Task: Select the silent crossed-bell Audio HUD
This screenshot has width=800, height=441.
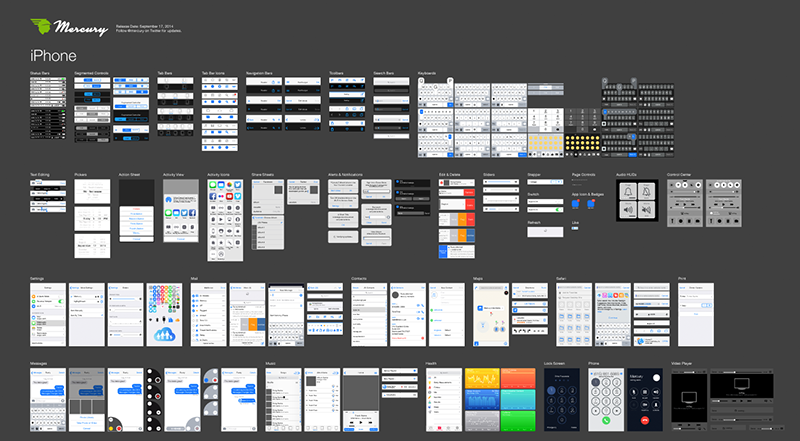Action: tap(646, 191)
